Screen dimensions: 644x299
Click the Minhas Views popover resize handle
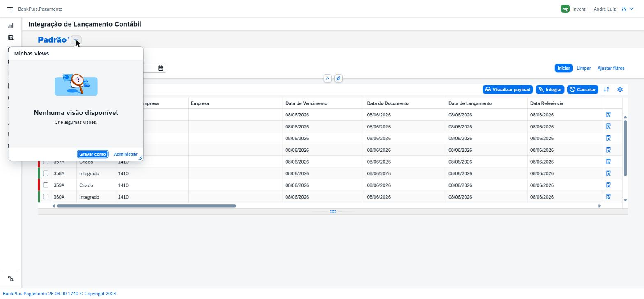(x=140, y=158)
